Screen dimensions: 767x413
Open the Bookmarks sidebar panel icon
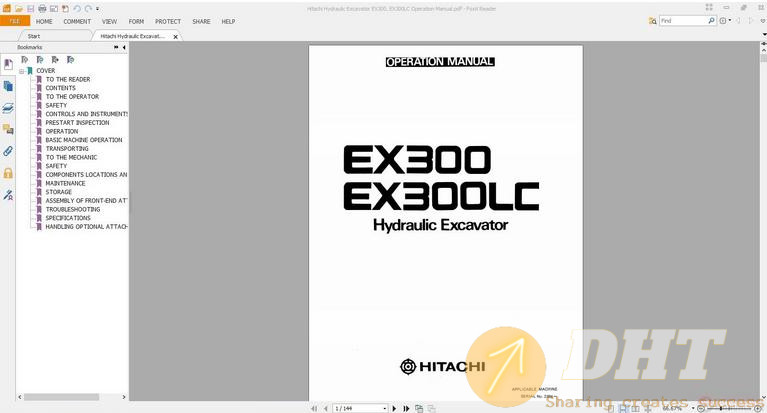(x=8, y=65)
